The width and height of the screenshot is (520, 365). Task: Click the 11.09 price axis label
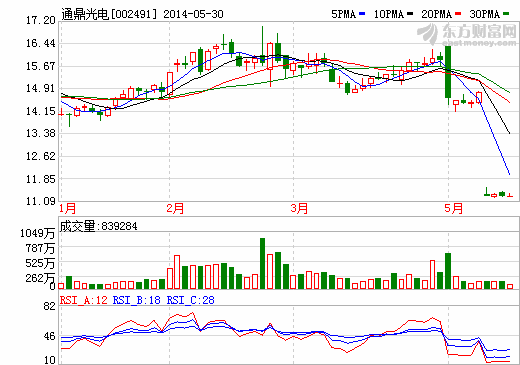[41, 201]
